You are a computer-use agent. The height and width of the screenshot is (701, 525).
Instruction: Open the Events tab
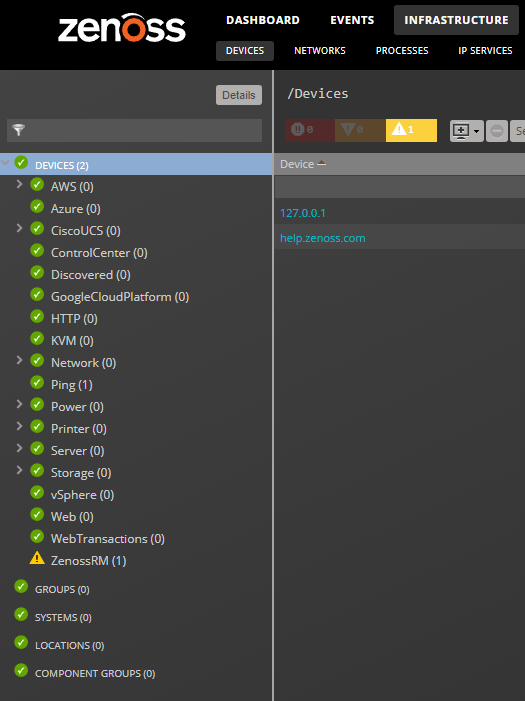(352, 20)
